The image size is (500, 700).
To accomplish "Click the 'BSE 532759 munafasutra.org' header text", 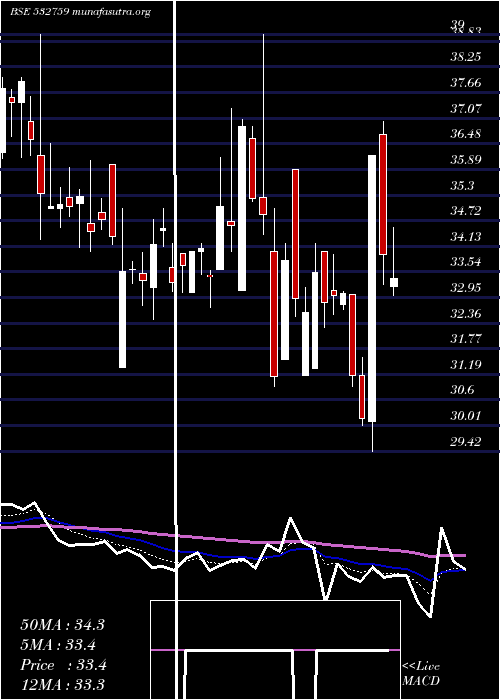I will [80, 12].
